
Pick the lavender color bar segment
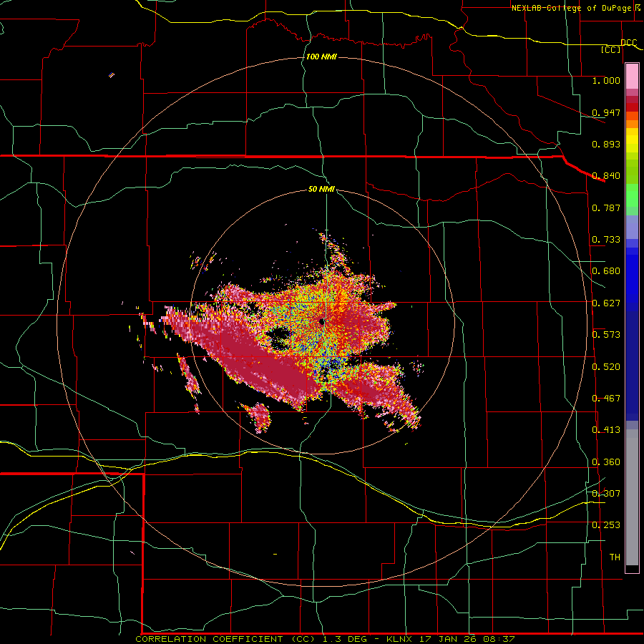632,228
